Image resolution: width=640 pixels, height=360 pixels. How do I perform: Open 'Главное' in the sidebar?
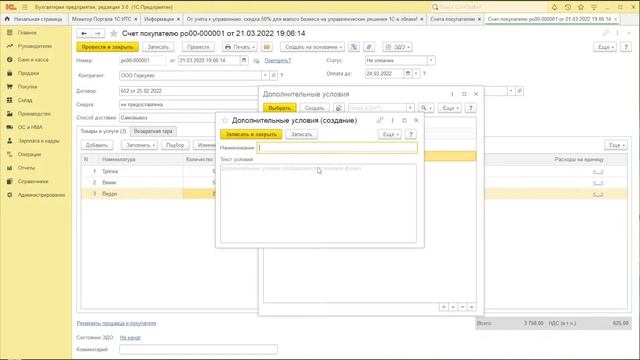pos(27,33)
